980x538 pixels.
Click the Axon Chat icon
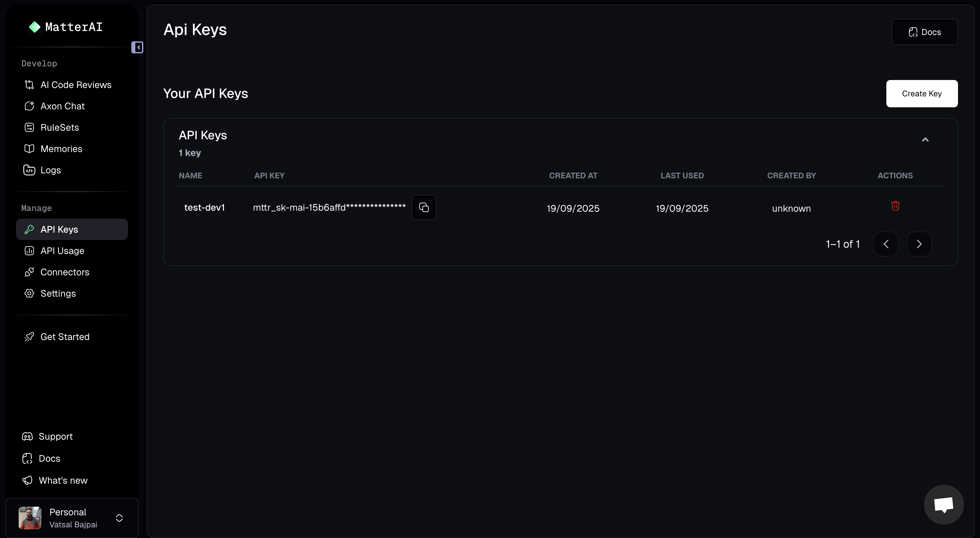point(29,106)
